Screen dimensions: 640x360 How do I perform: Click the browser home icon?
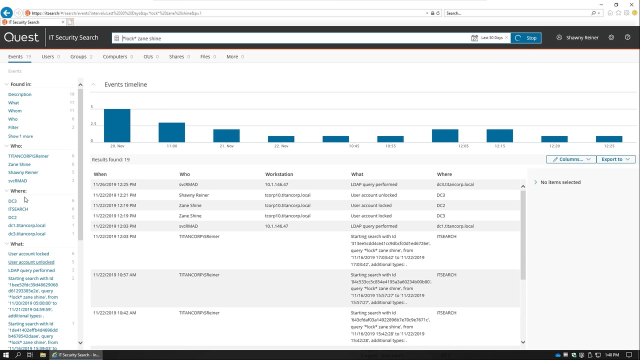610,13
